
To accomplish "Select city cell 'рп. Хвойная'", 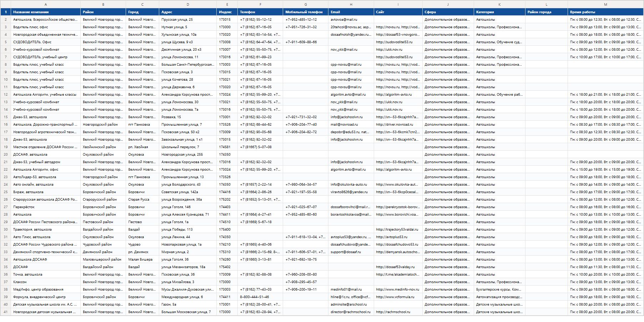I will [x=142, y=147].
